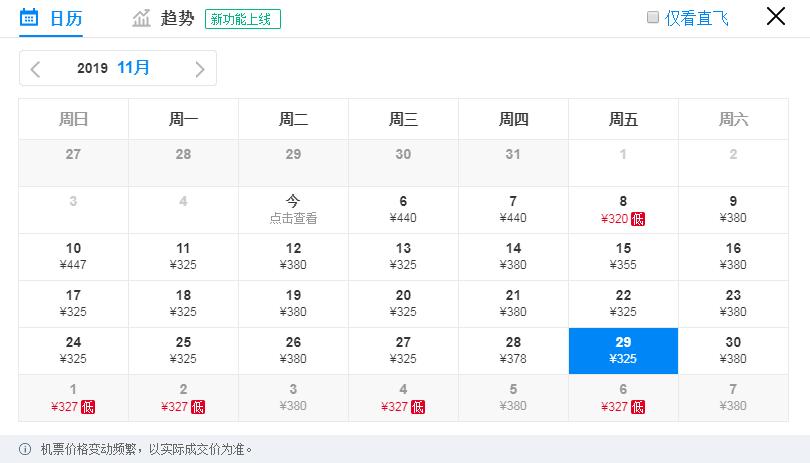Close the calendar panel with X

click(775, 17)
